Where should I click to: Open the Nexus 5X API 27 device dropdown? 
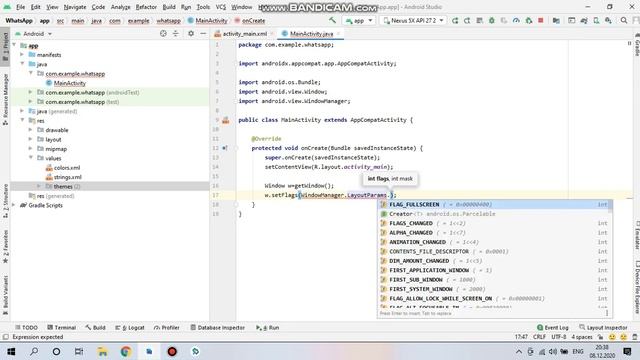click(413, 20)
